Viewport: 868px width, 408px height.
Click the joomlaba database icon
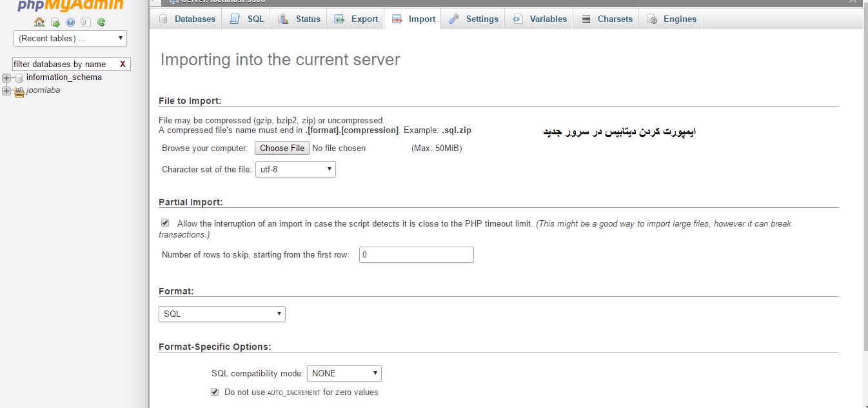pos(19,91)
